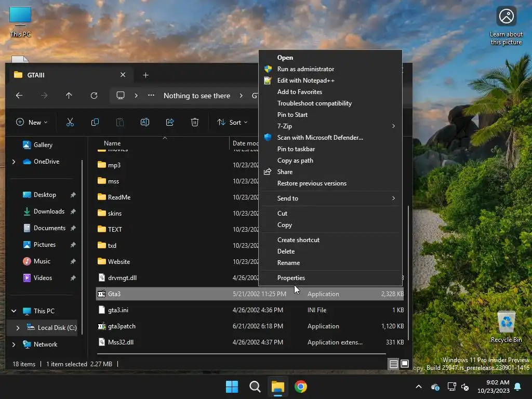Image resolution: width=532 pixels, height=399 pixels.
Task: Click the Rename icon in toolbar
Action: click(145, 122)
